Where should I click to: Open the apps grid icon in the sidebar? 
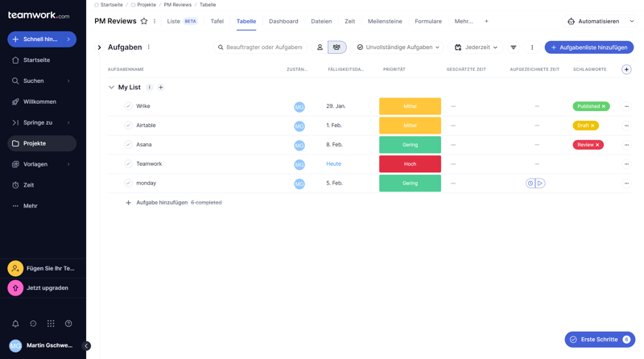51,324
